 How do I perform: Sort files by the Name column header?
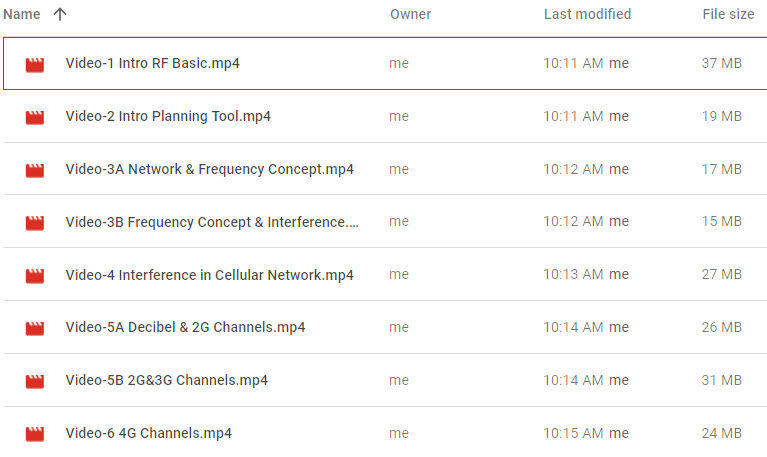click(22, 14)
